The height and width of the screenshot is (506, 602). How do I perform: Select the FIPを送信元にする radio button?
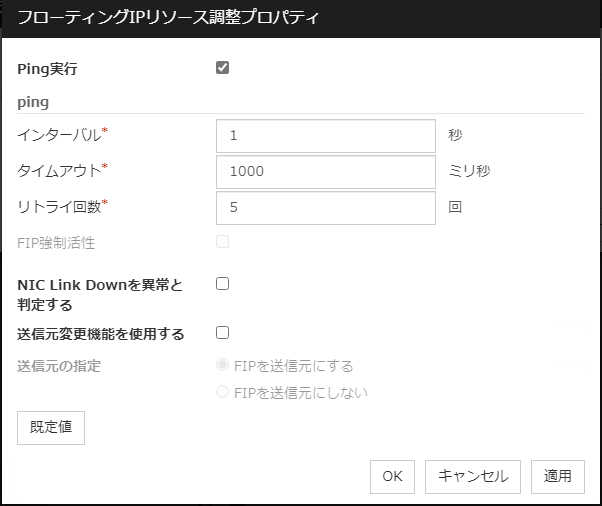[x=223, y=366]
